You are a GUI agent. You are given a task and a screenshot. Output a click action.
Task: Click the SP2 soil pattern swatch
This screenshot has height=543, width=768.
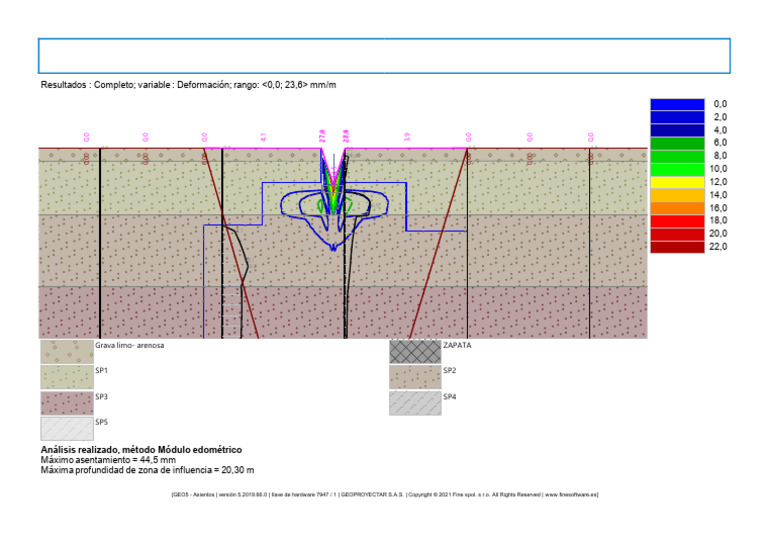(415, 377)
